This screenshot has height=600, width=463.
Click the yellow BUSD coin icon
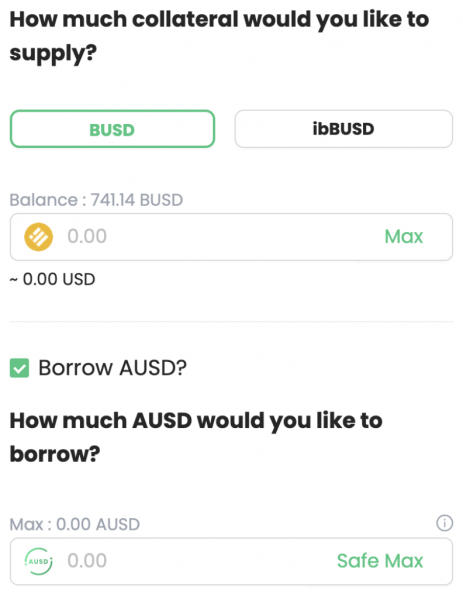[x=38, y=237]
